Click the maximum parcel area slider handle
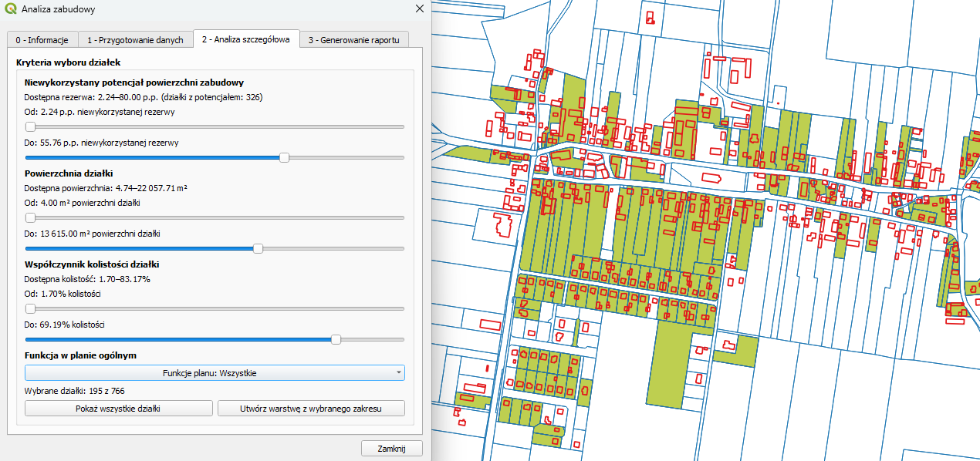The image size is (980, 461). pyautogui.click(x=259, y=248)
